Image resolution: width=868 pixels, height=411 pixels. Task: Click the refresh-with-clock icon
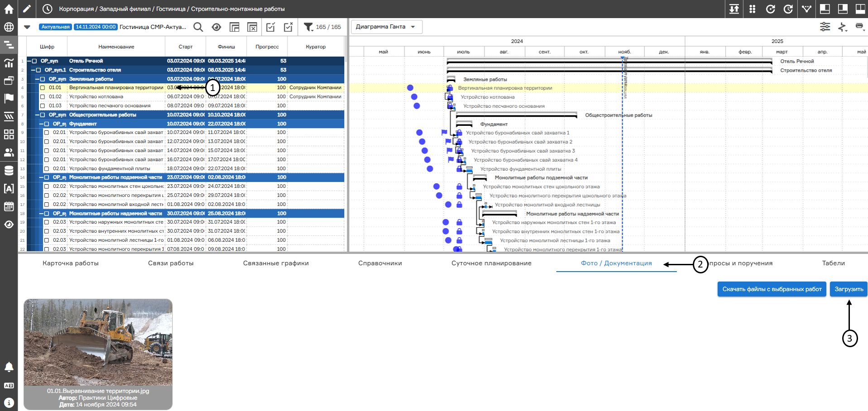(x=788, y=9)
